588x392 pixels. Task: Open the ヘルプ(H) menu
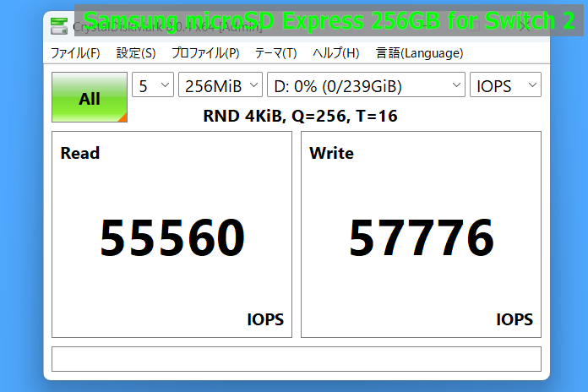point(335,53)
